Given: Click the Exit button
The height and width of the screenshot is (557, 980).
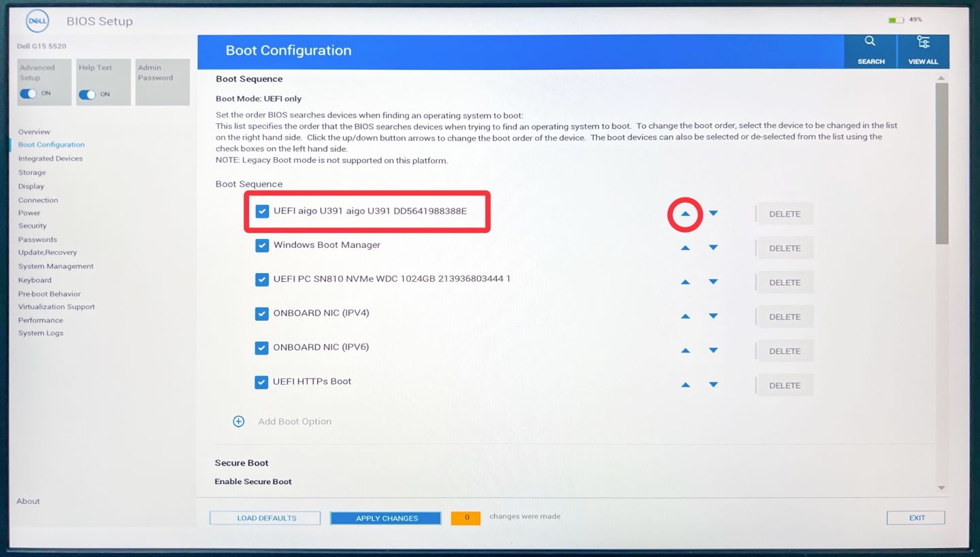Looking at the screenshot, I should click(x=916, y=518).
